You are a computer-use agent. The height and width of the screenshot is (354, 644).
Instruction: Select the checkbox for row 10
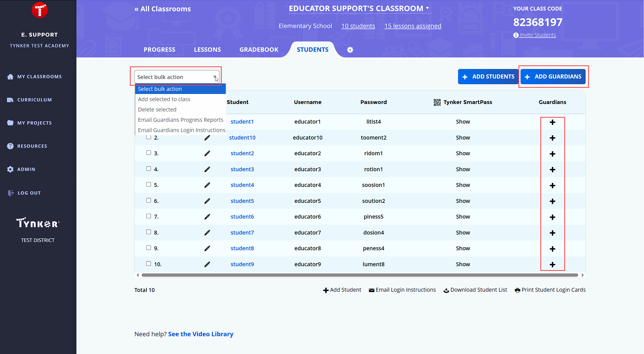pyautogui.click(x=149, y=263)
